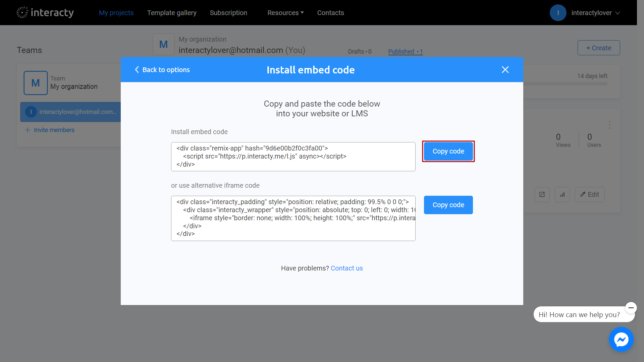Click the Edit project icon

[x=590, y=194]
